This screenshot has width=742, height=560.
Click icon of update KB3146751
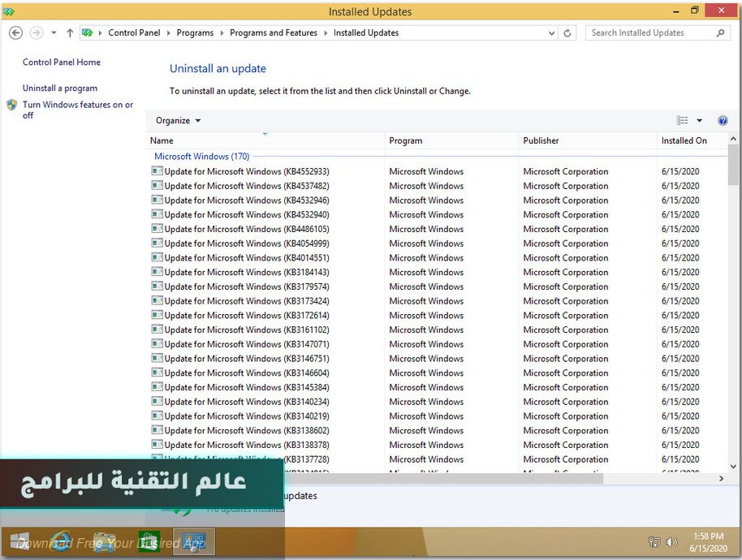pos(157,358)
